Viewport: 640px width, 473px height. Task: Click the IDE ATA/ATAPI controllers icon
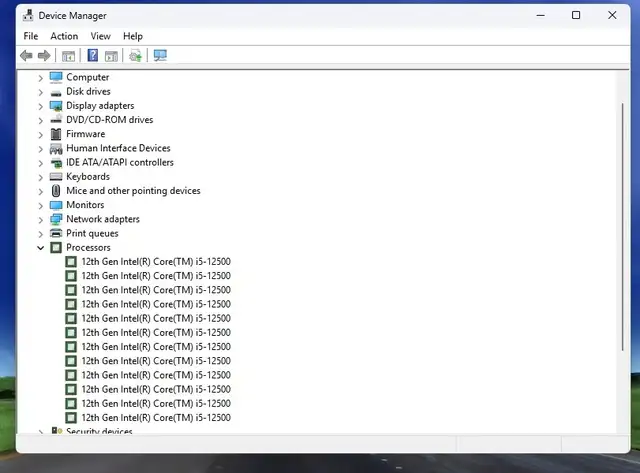pos(56,163)
